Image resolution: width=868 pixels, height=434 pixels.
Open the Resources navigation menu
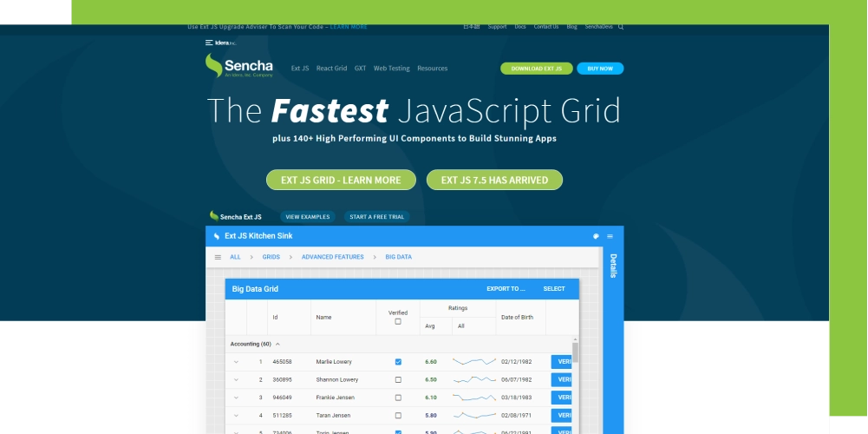[x=432, y=69]
